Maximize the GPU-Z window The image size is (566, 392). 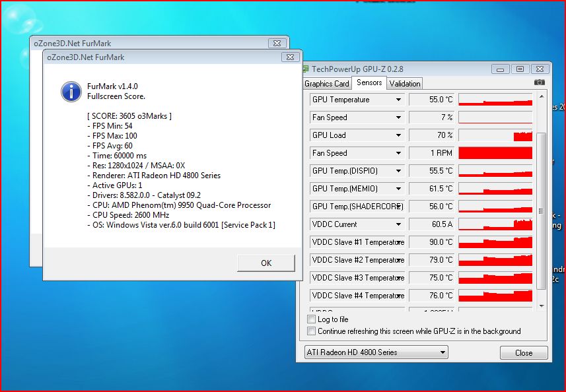(x=520, y=69)
